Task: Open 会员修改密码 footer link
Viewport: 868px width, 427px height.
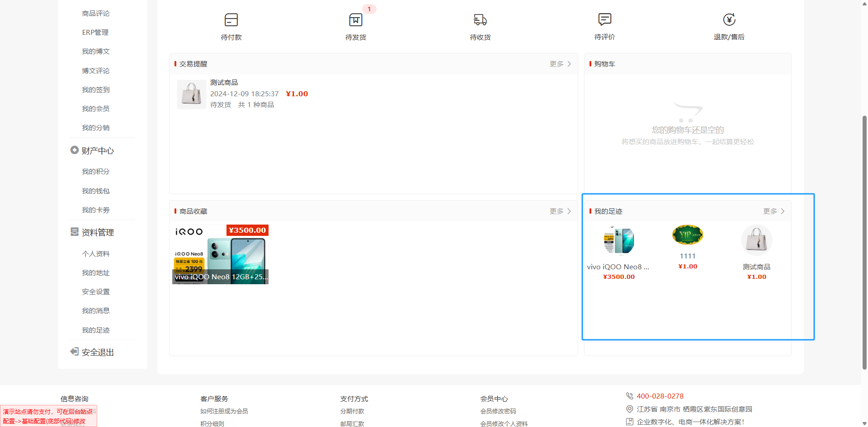Action: coord(498,411)
